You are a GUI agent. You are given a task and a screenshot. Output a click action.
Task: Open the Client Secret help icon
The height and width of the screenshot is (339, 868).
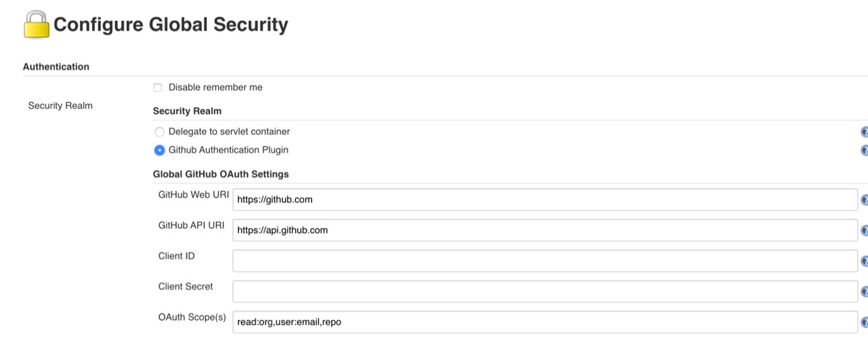[864, 291]
